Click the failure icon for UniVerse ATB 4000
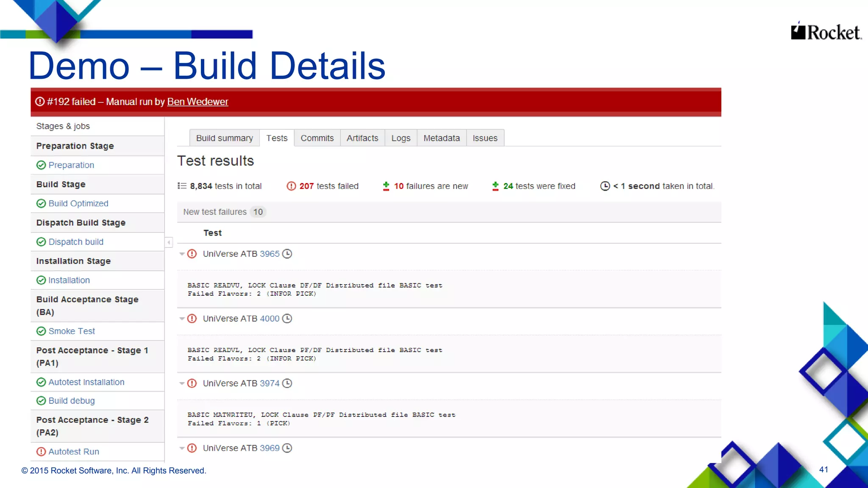This screenshot has height=488, width=868. [x=192, y=319]
